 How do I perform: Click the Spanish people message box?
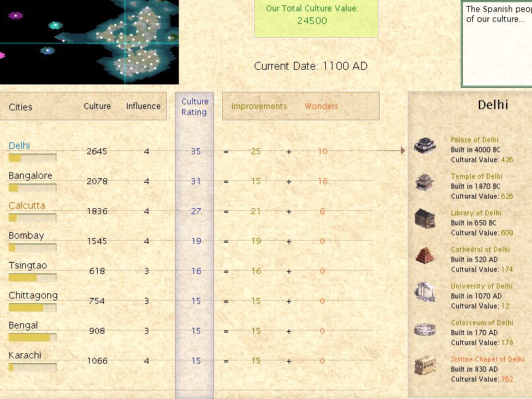496,43
